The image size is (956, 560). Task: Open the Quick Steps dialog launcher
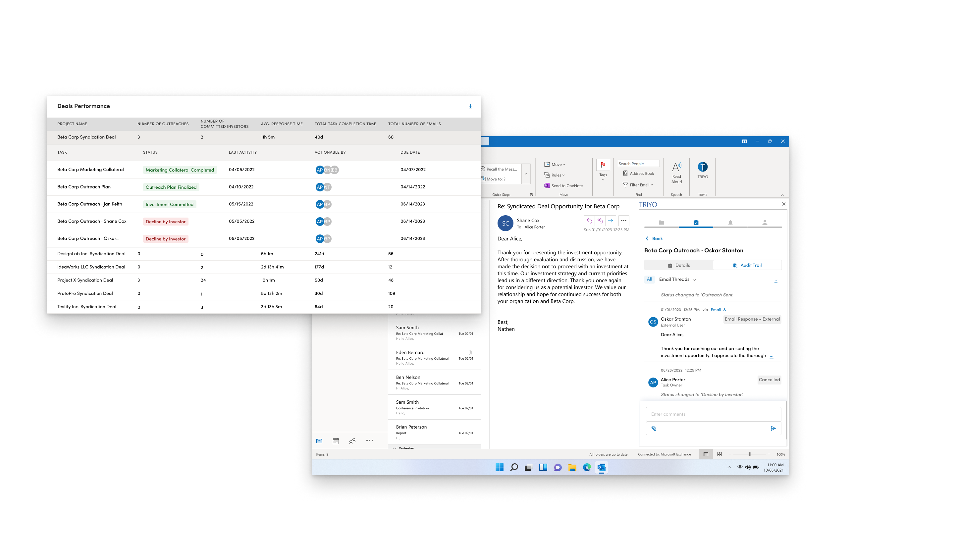531,195
